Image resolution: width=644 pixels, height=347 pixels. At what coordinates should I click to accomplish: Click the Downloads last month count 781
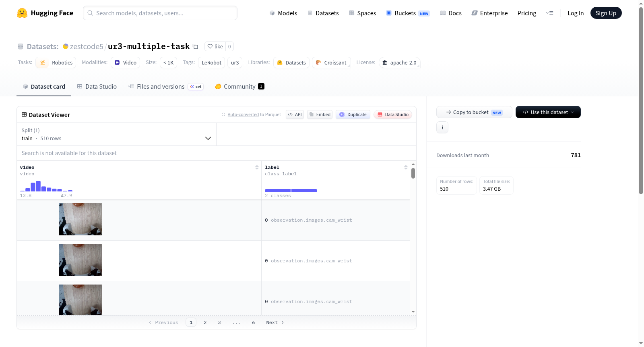(x=576, y=155)
